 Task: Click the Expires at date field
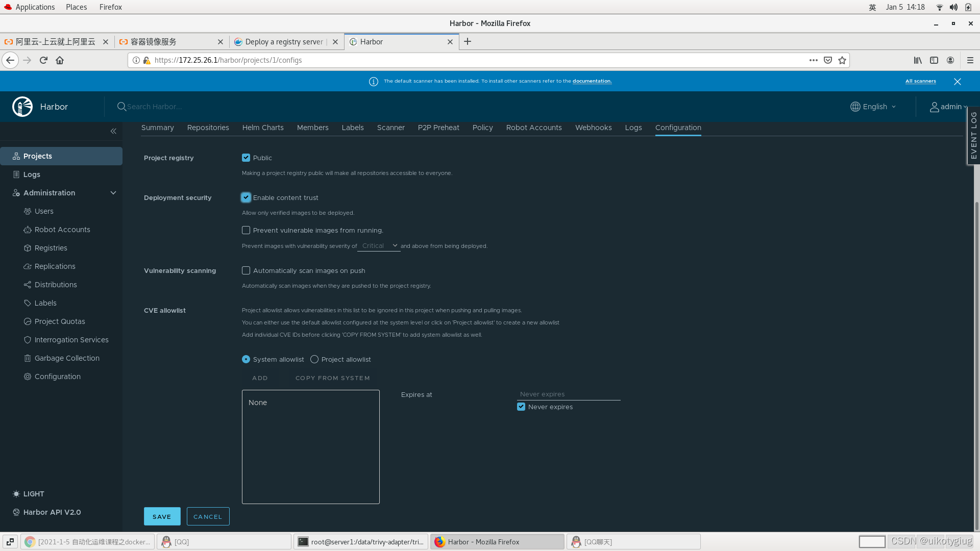569,394
